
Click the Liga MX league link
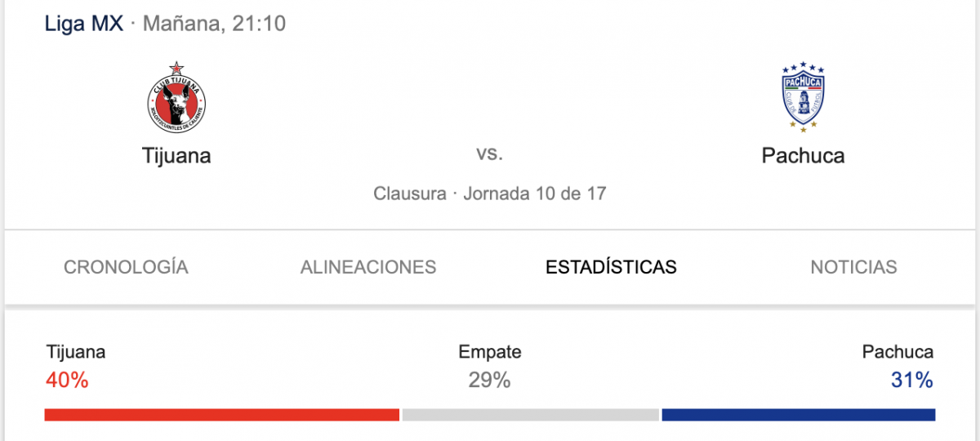[84, 24]
